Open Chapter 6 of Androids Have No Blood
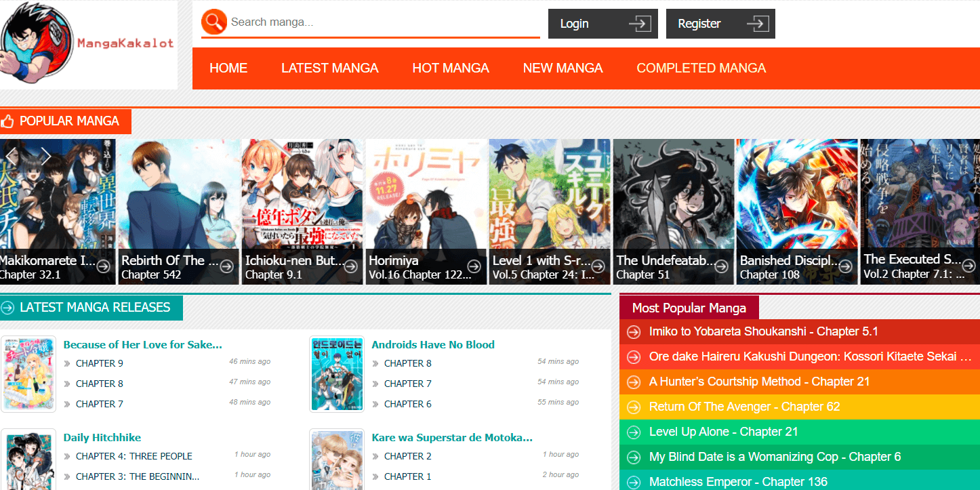980x490 pixels. (x=408, y=404)
